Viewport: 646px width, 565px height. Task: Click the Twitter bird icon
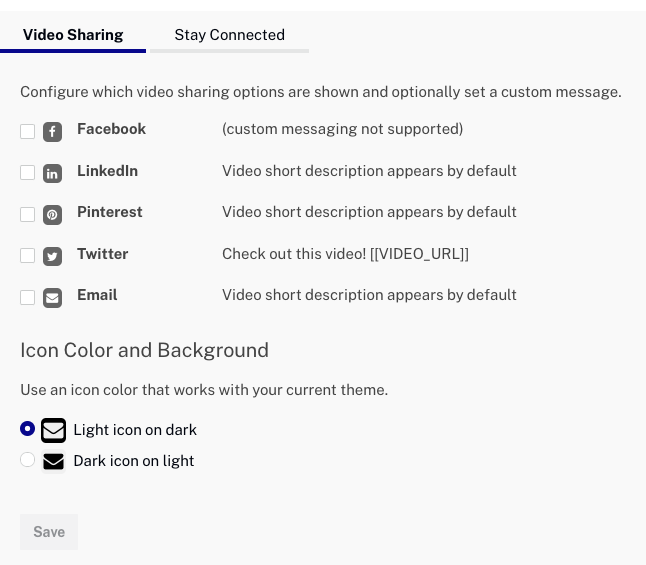point(52,256)
